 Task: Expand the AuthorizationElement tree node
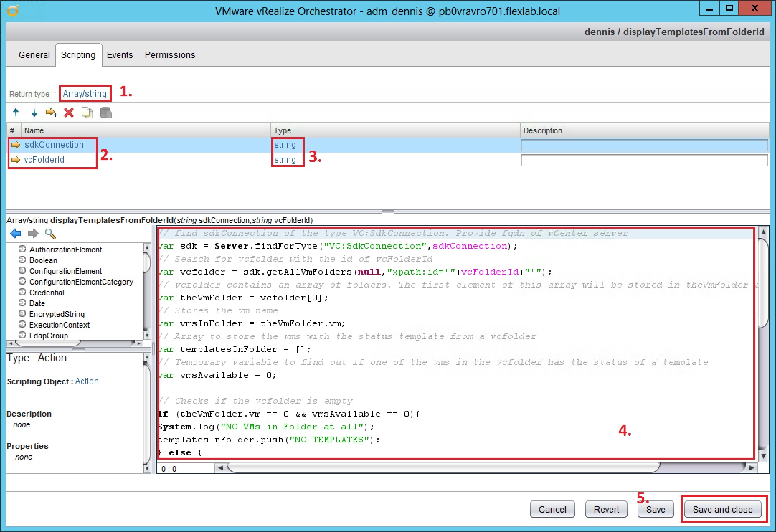point(22,249)
